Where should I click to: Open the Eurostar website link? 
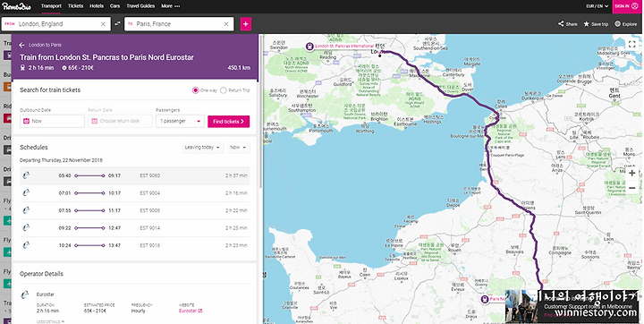pos(191,311)
